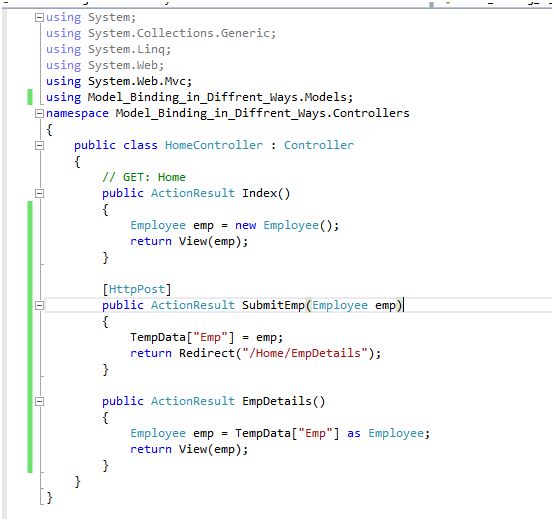Click the '[HttpPost]' attribute
This screenshot has width=554, height=521.
[x=137, y=289]
